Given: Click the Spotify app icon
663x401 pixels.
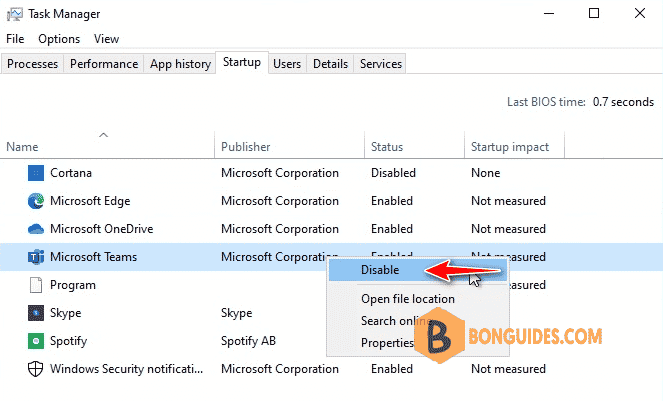Looking at the screenshot, I should [x=36, y=341].
